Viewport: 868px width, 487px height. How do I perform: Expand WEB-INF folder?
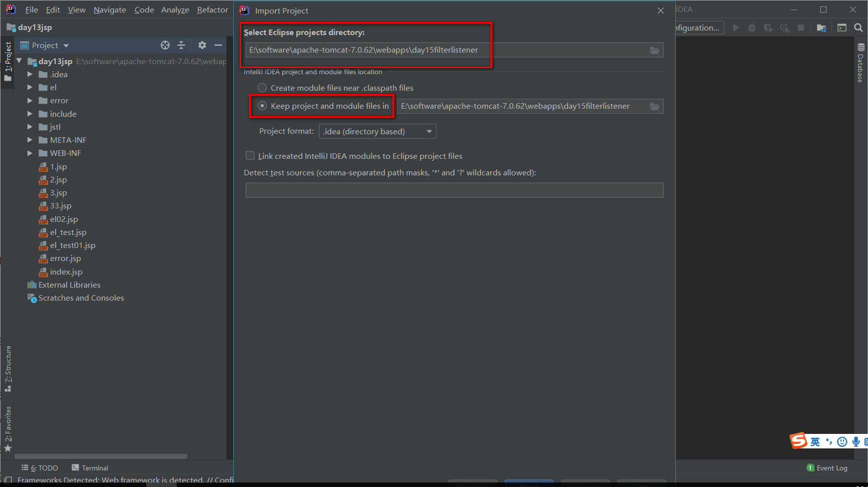30,153
